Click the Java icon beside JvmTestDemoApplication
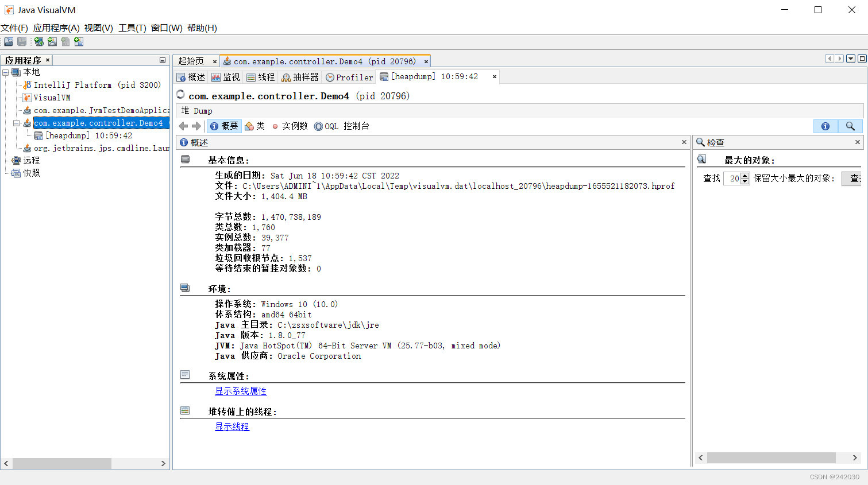868x485 pixels. [x=27, y=110]
